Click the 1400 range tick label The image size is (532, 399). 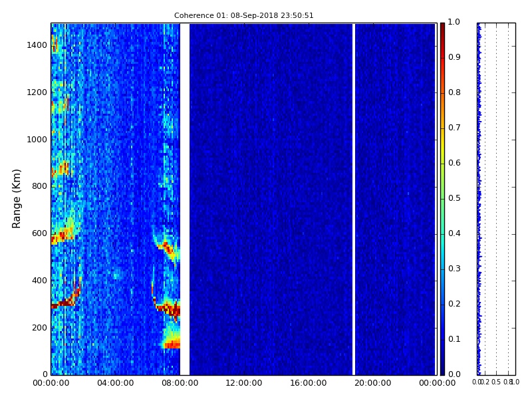pyautogui.click(x=37, y=45)
